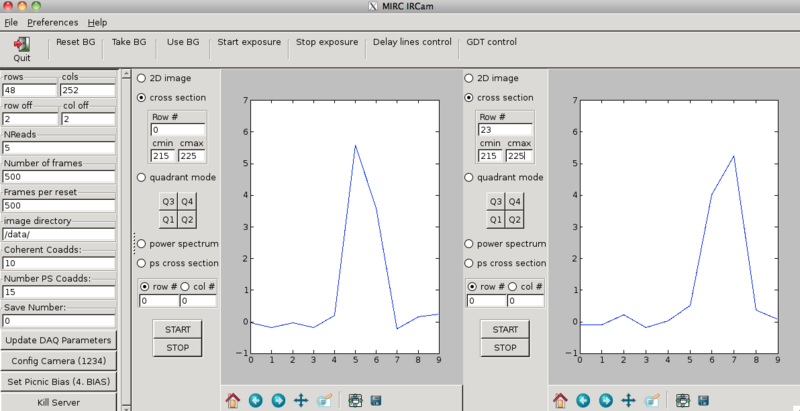Open the File menu

tap(11, 22)
